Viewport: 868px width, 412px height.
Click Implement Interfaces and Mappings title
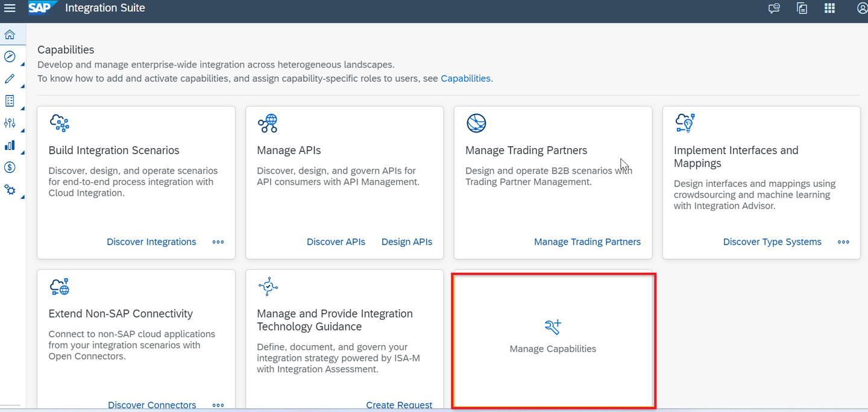point(736,157)
